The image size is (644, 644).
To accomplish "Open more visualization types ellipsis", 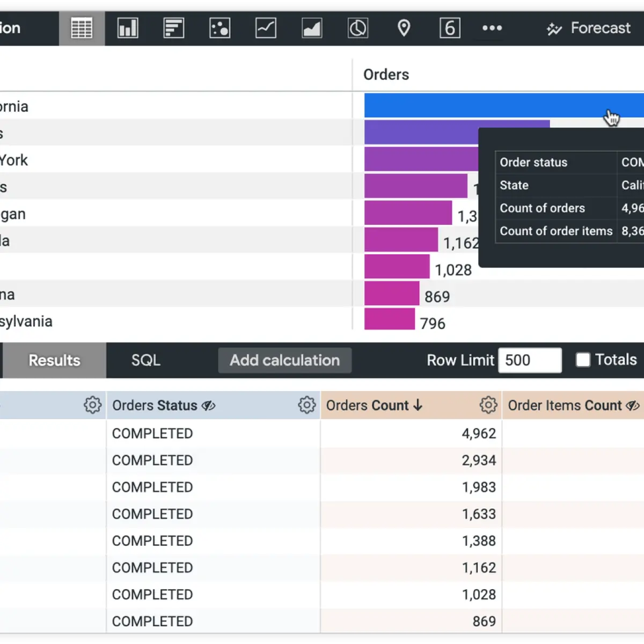I will [x=492, y=28].
